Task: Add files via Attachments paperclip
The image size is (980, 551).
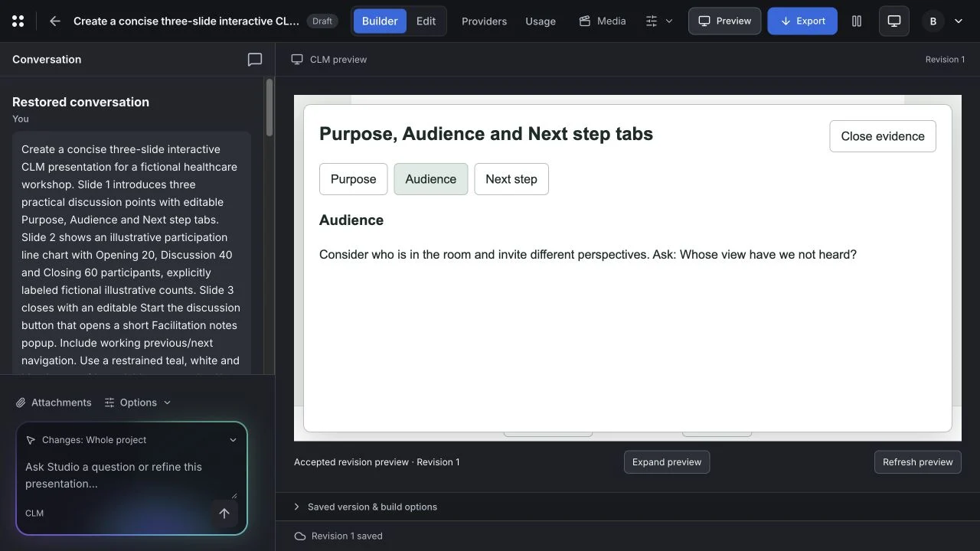Action: click(54, 403)
